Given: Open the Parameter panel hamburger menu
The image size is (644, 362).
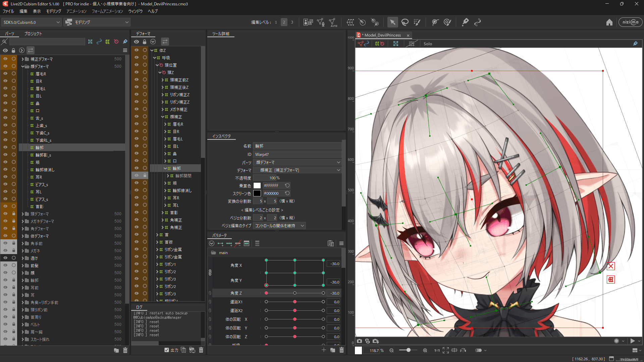Looking at the screenshot, I should [x=341, y=243].
